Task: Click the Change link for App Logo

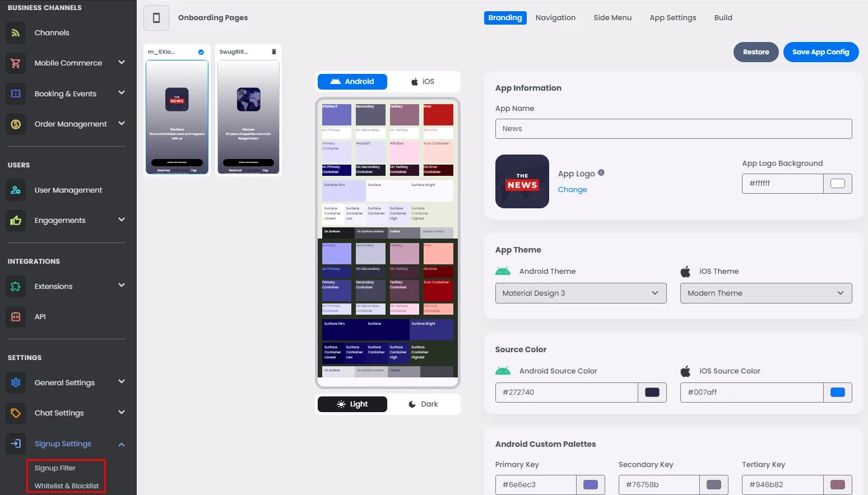Action: (572, 190)
